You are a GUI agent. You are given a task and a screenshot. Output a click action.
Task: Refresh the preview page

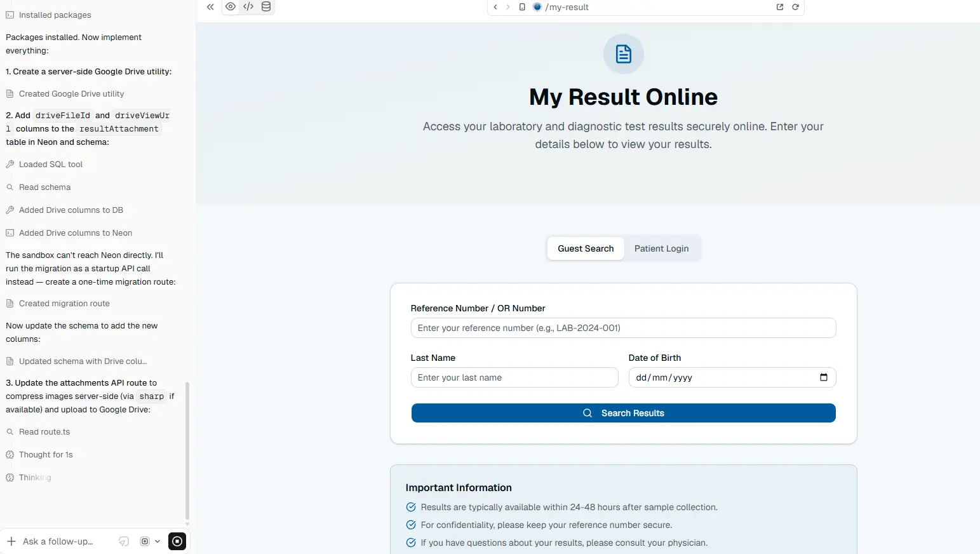(x=795, y=7)
